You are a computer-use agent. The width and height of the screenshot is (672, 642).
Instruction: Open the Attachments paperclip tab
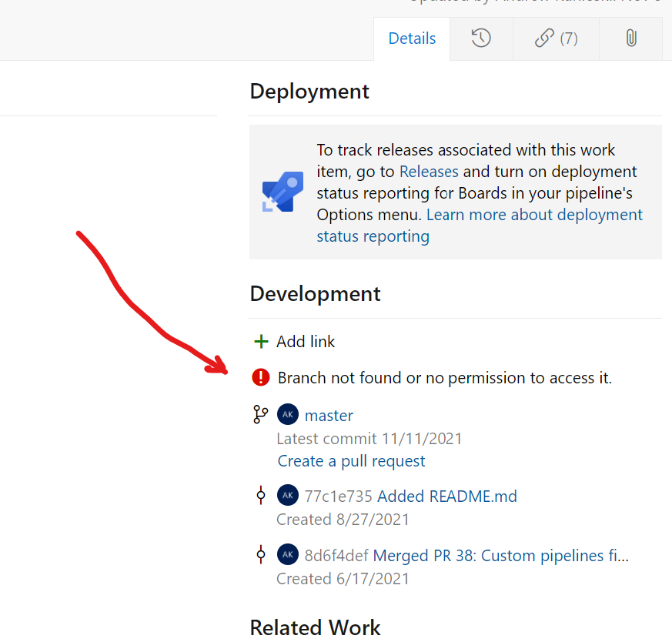click(x=630, y=38)
